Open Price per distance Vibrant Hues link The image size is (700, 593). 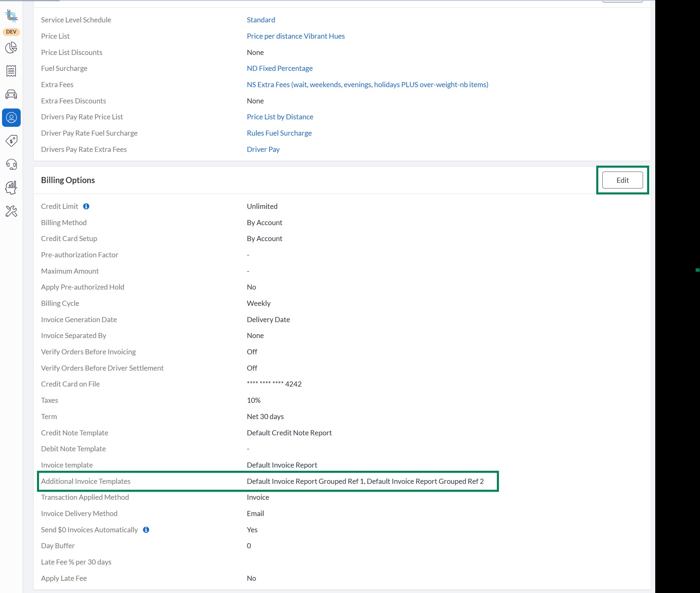click(295, 36)
